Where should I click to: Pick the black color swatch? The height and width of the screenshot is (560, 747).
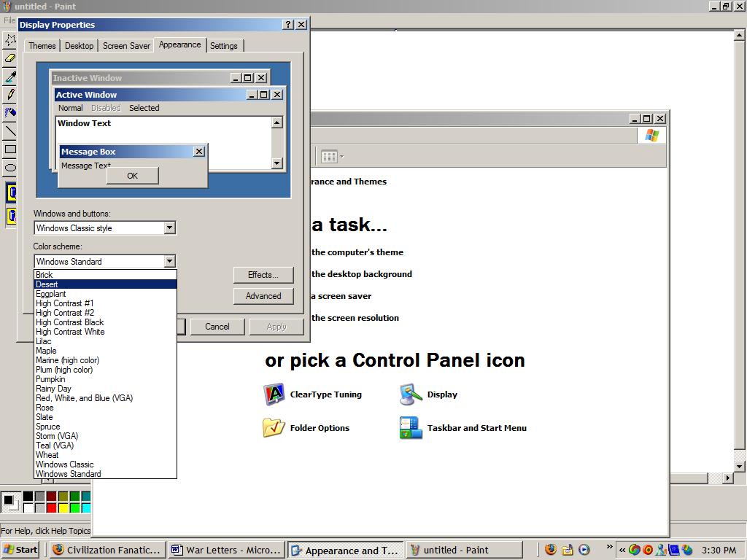pos(28,496)
